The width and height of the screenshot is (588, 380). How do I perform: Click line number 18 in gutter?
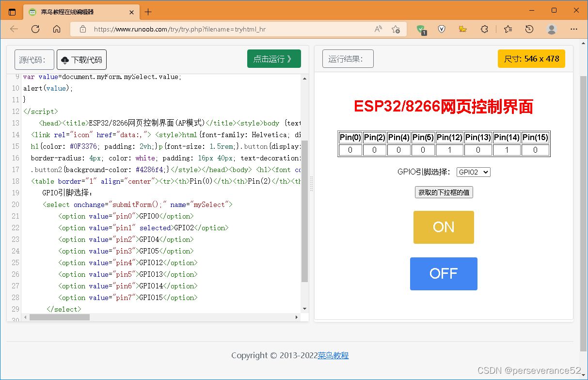point(15,181)
